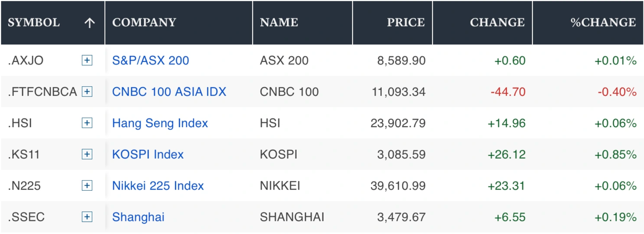Sort by the NAME column header
Screen dimensions: 644x234
[x=279, y=22]
